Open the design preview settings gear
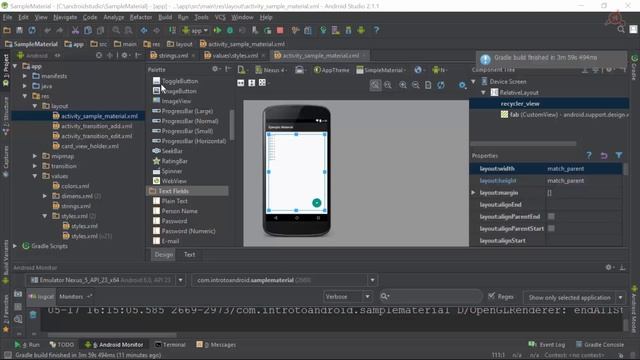640x360 pixels. (x=462, y=85)
